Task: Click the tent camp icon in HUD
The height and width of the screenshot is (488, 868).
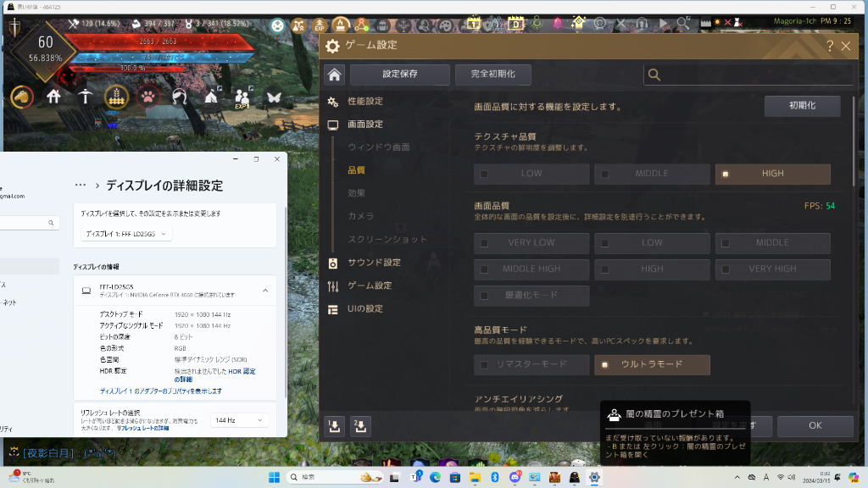Action: coord(211,97)
